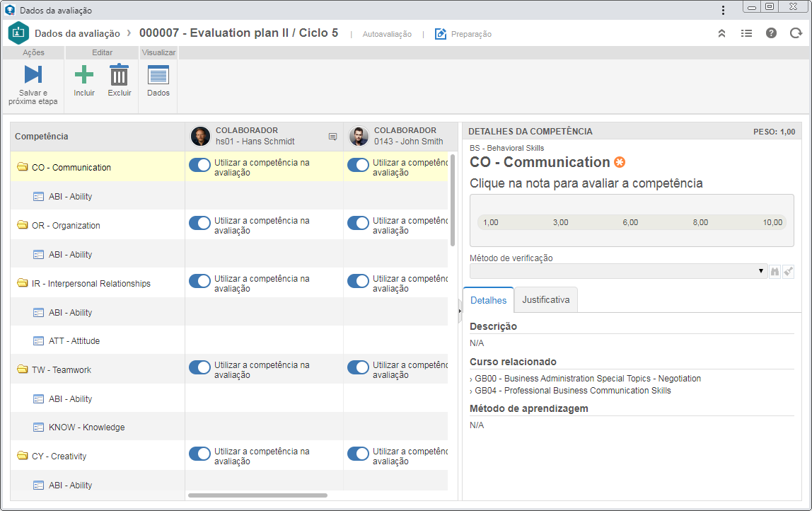
Task: Toggle Creativity competence for Hans Schmidt
Action: coord(199,454)
